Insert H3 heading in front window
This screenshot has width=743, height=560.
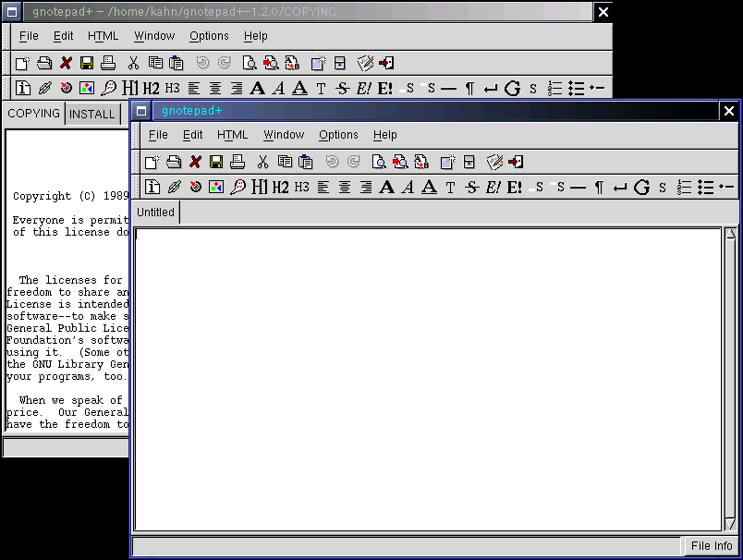tap(302, 188)
